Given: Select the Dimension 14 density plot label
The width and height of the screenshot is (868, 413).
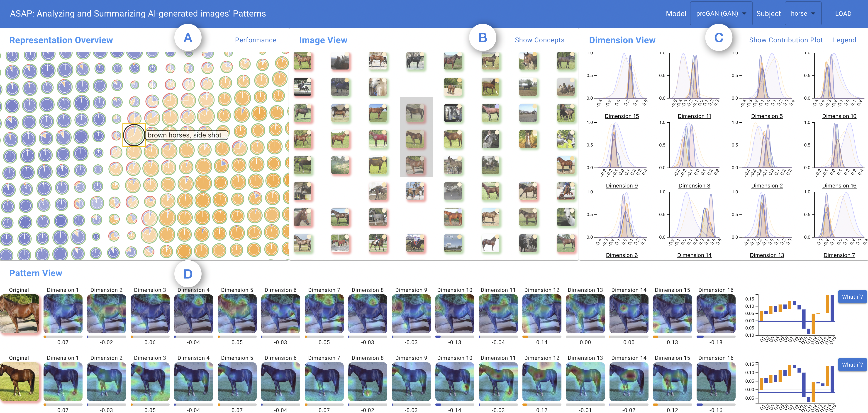Looking at the screenshot, I should click(694, 255).
